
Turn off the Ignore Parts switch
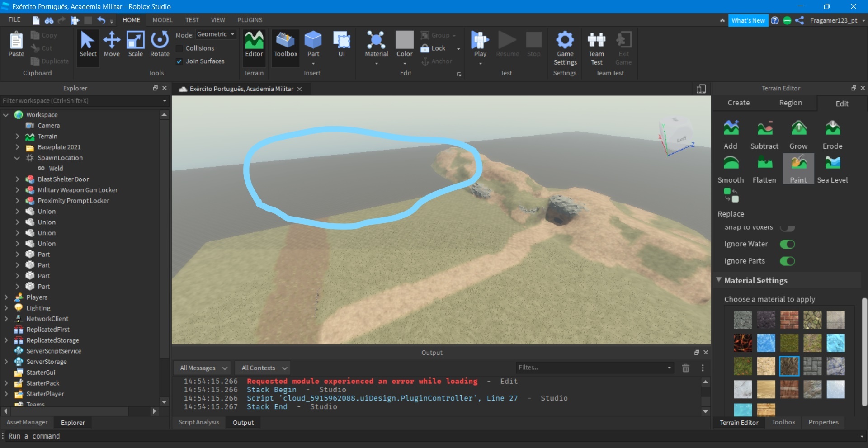click(x=788, y=261)
